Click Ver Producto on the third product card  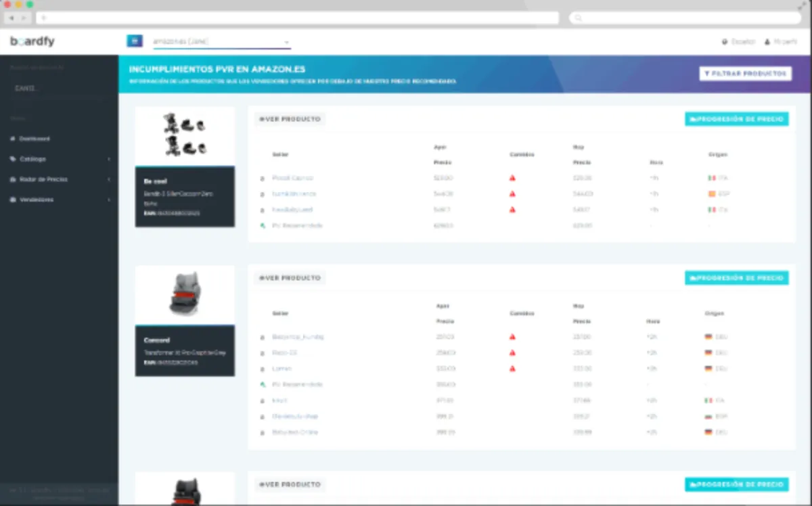290,484
